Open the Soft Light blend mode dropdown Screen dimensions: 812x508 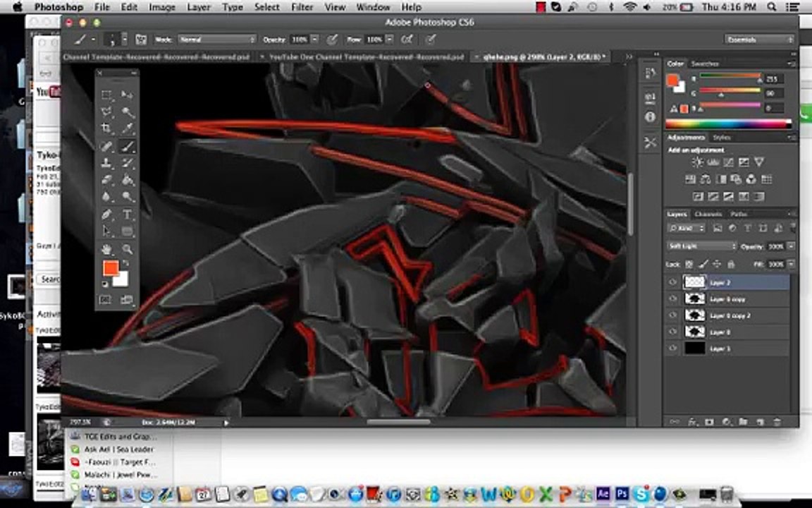point(702,246)
